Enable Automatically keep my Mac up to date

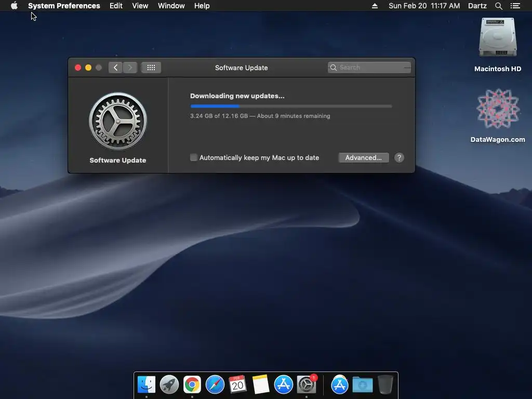coord(193,157)
